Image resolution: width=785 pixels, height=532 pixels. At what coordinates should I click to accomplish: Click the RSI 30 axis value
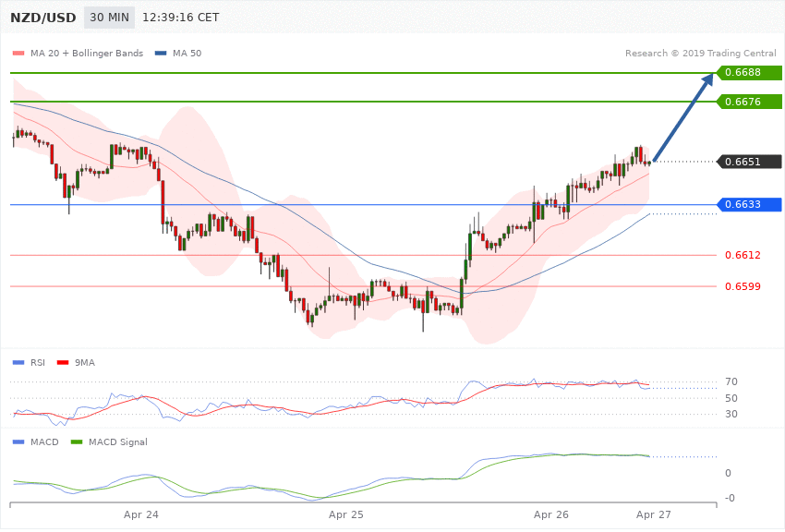click(731, 415)
